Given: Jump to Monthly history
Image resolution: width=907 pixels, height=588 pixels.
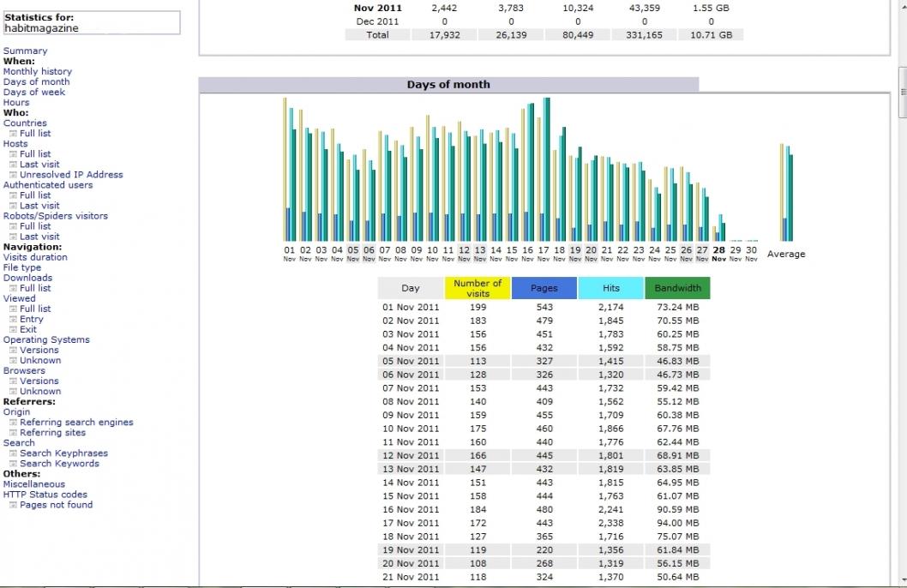Looking at the screenshot, I should [38, 72].
